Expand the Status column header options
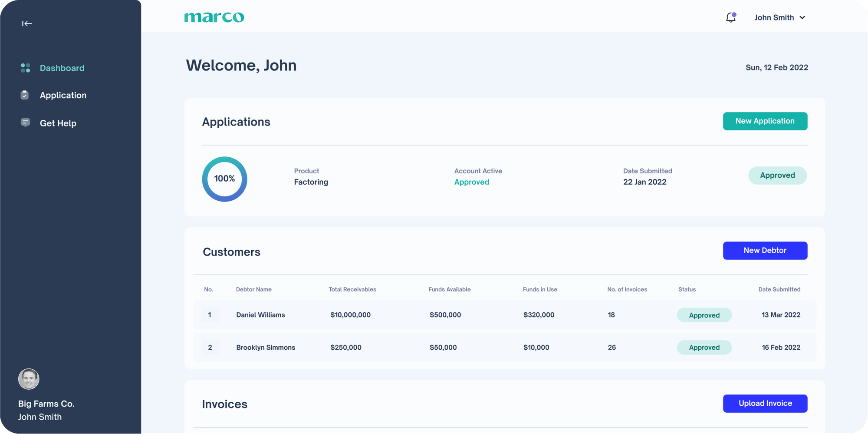Screen dimensions: 868x434 [687, 289]
